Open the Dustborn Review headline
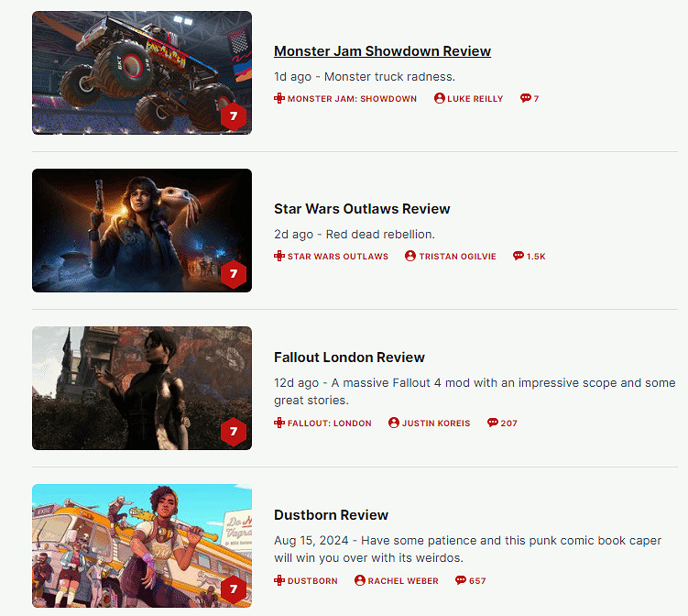688x616 pixels. click(331, 515)
